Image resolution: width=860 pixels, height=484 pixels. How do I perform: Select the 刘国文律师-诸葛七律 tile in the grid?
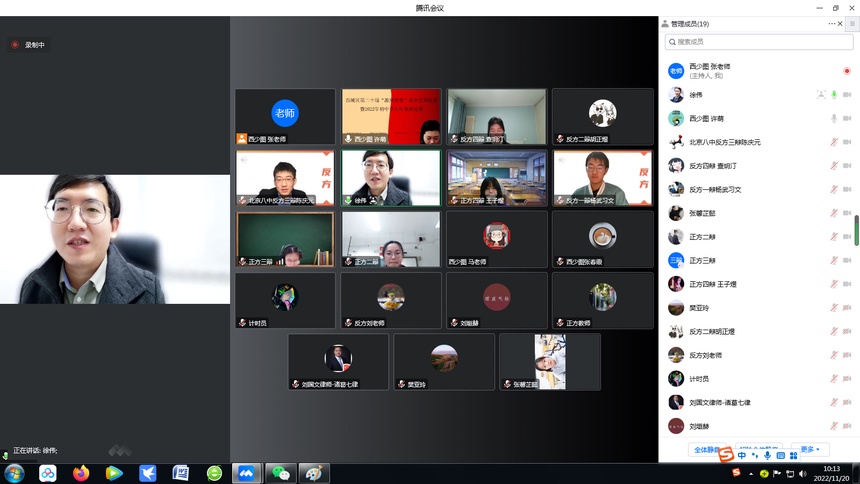pos(338,362)
